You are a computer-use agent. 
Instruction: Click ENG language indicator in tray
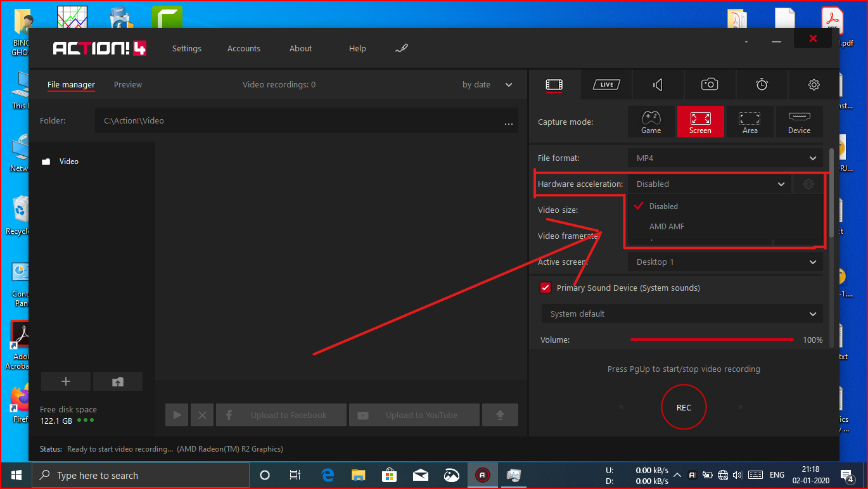click(x=777, y=475)
